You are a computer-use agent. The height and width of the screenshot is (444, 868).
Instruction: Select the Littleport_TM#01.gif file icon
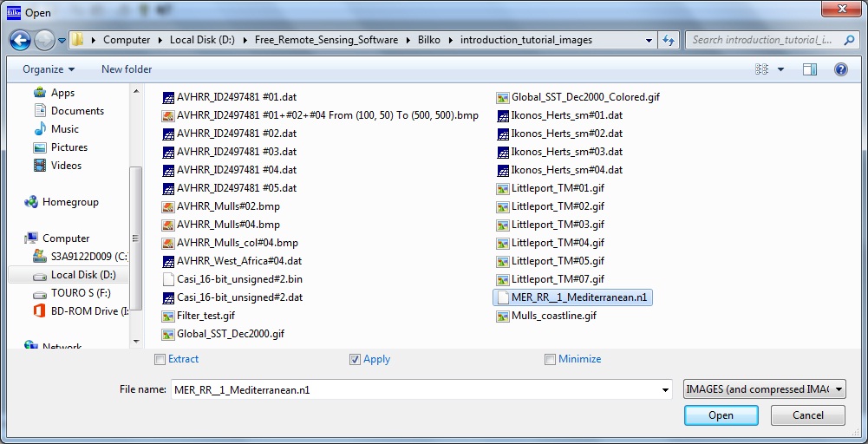[503, 188]
